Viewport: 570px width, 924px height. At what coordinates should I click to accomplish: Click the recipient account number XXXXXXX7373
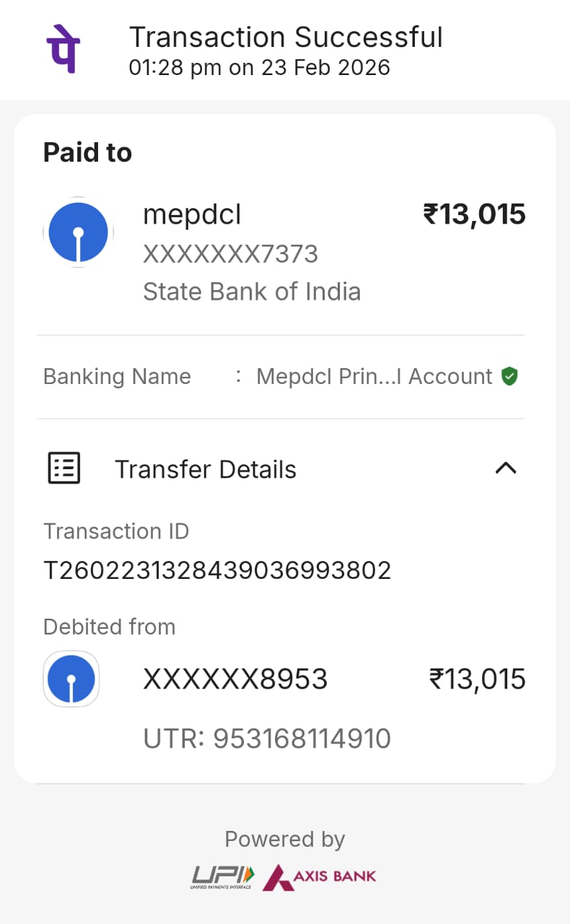coord(230,254)
